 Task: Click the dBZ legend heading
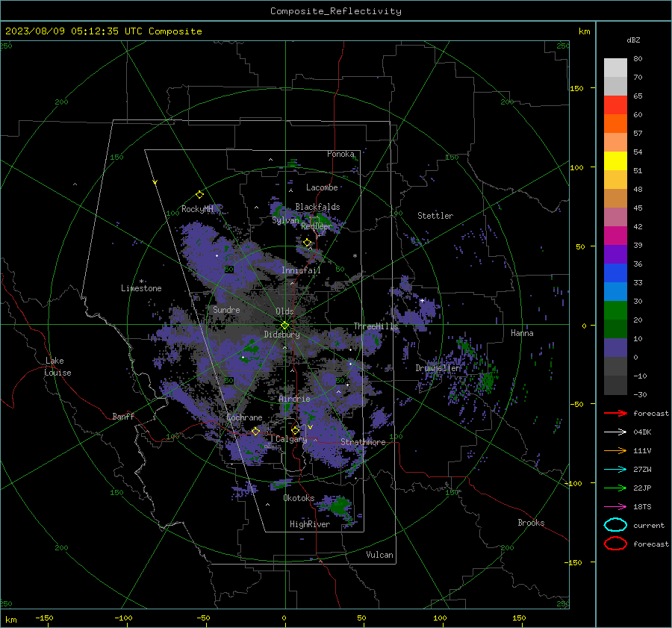(x=633, y=40)
